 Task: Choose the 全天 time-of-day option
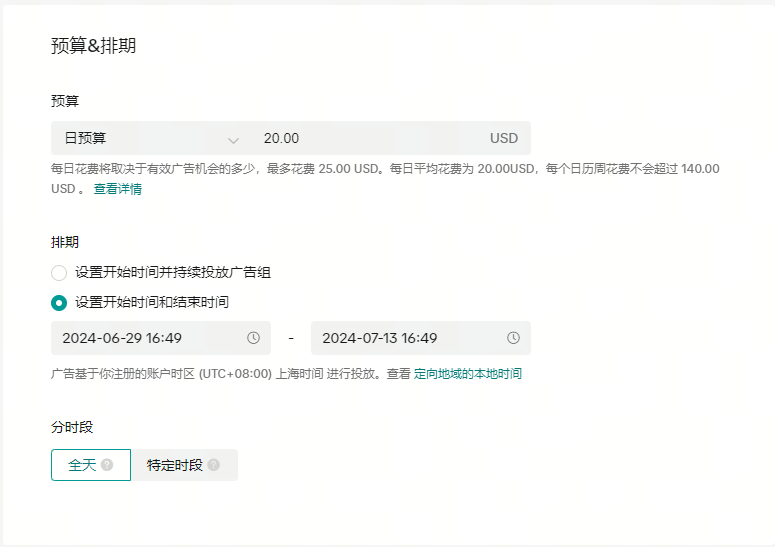tap(91, 465)
